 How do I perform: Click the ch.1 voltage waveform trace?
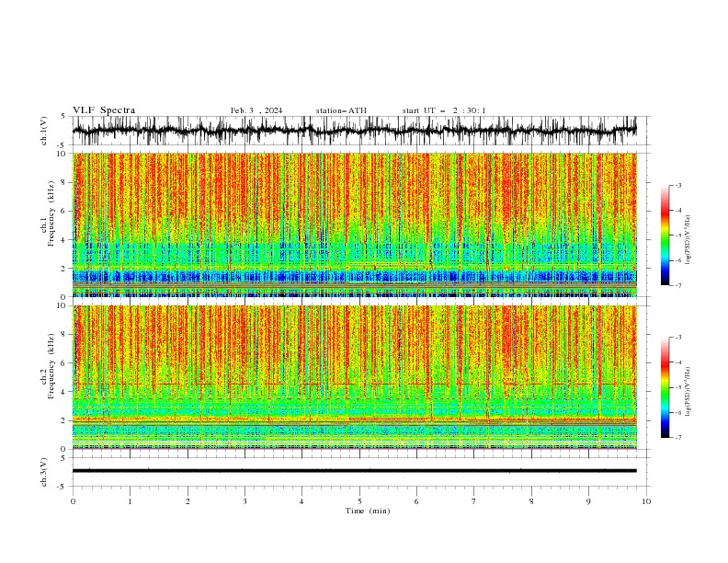(354, 130)
